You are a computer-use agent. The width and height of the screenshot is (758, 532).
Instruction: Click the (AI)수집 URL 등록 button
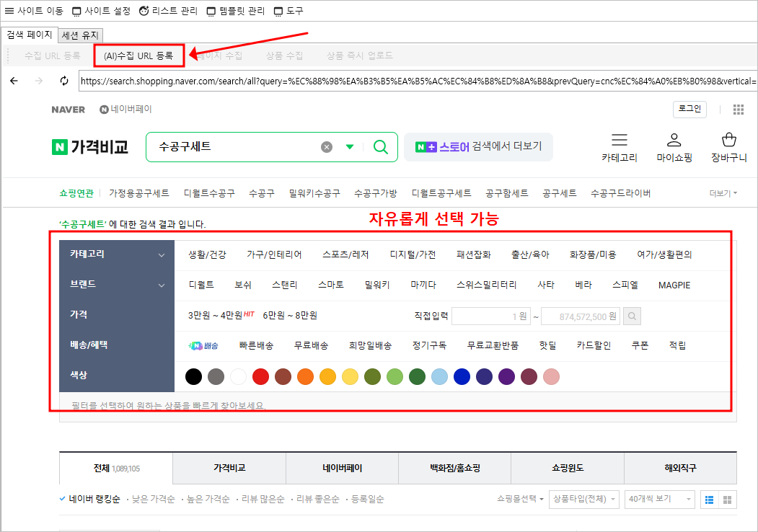(138, 56)
